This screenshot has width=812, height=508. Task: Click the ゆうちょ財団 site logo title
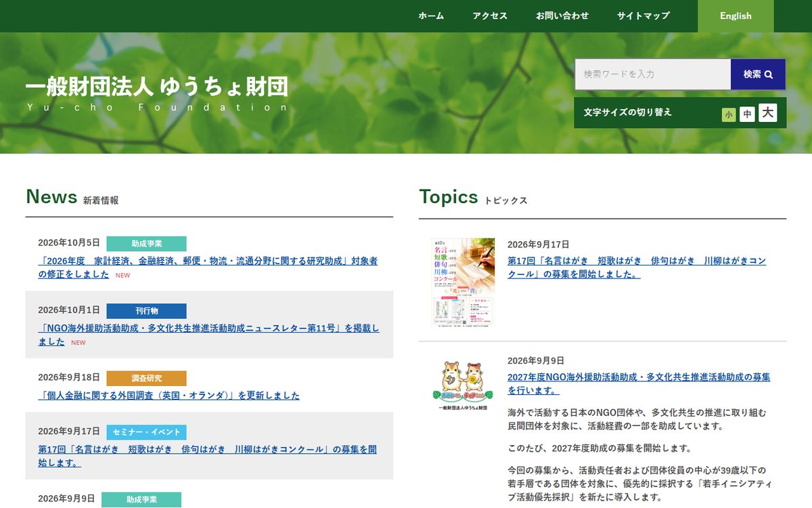pyautogui.click(x=157, y=87)
